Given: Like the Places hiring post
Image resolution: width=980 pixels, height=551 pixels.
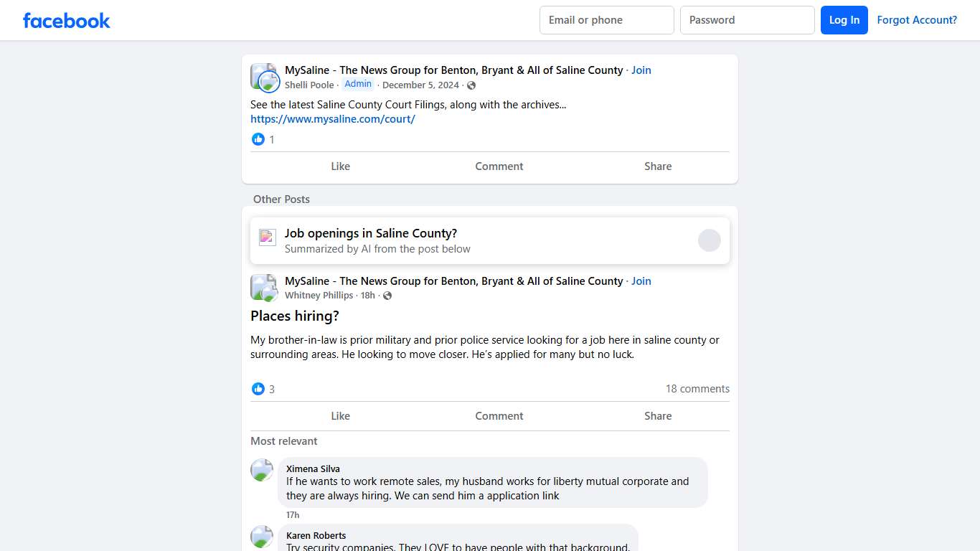Looking at the screenshot, I should pyautogui.click(x=340, y=415).
